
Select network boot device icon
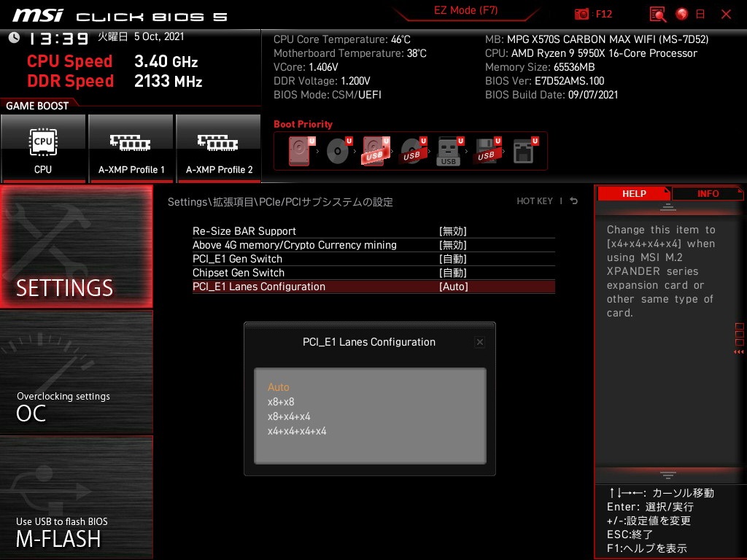click(525, 151)
